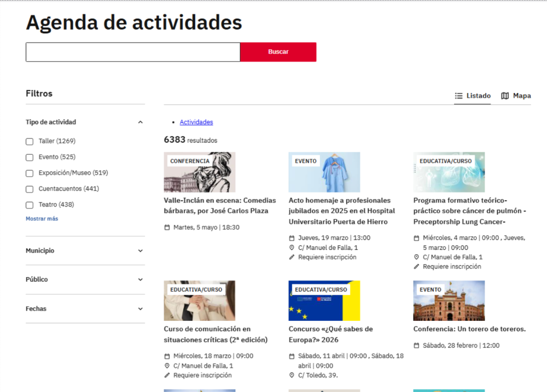Expand the Municipio filter section
The image size is (547, 392).
tap(140, 250)
